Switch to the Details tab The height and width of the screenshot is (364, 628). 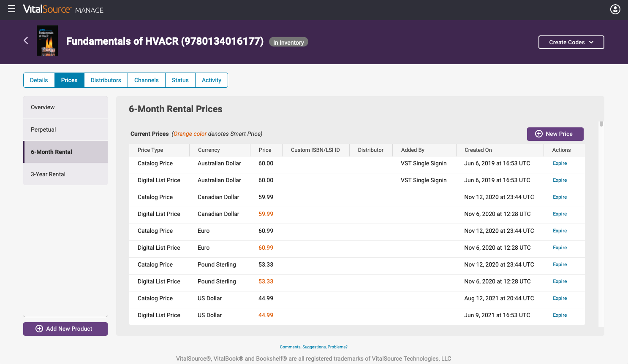point(39,80)
